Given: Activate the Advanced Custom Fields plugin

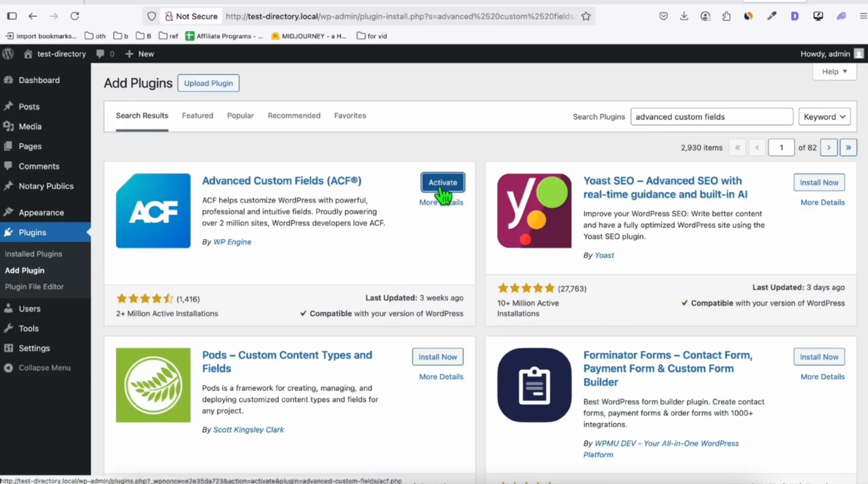Looking at the screenshot, I should (x=443, y=182).
